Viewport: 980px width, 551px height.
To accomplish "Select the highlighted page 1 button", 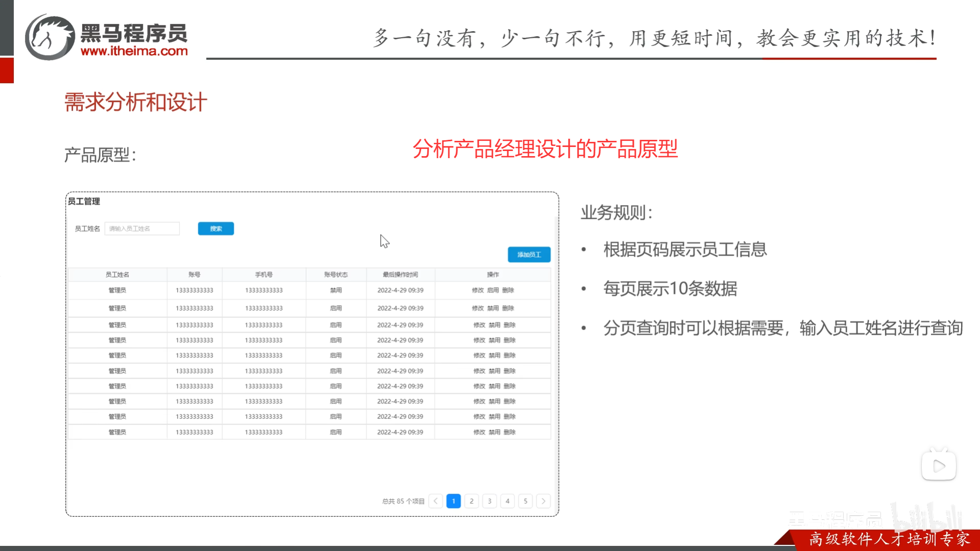I will coord(453,501).
